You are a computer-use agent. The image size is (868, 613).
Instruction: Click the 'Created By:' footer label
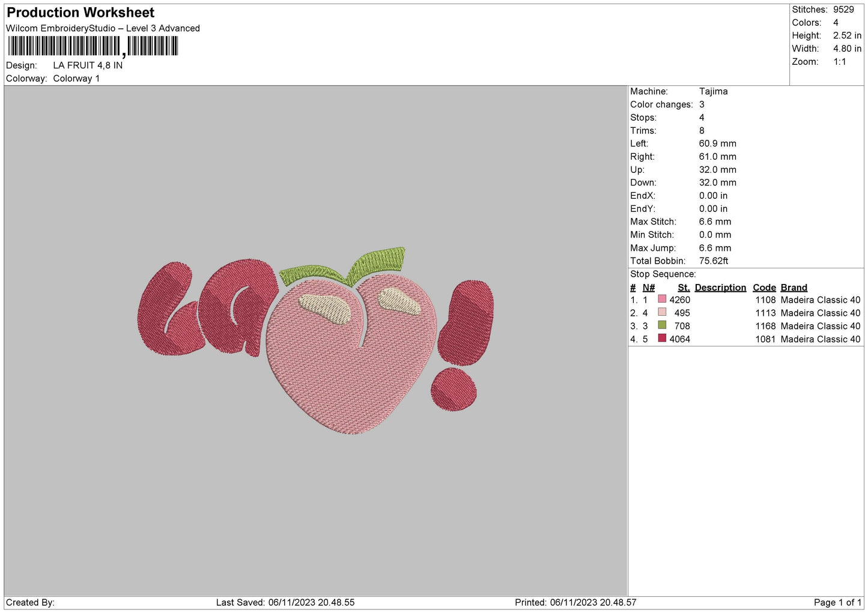pos(30,603)
